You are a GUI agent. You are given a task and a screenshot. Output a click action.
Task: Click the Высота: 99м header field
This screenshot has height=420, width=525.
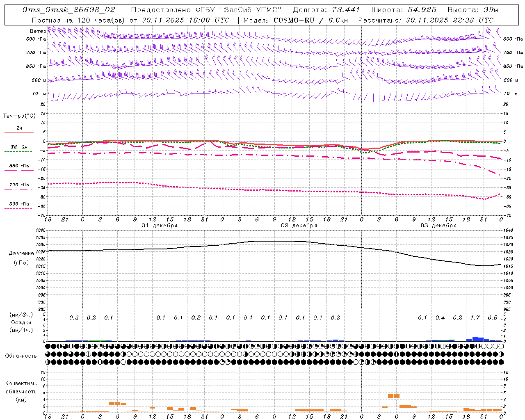point(473,10)
